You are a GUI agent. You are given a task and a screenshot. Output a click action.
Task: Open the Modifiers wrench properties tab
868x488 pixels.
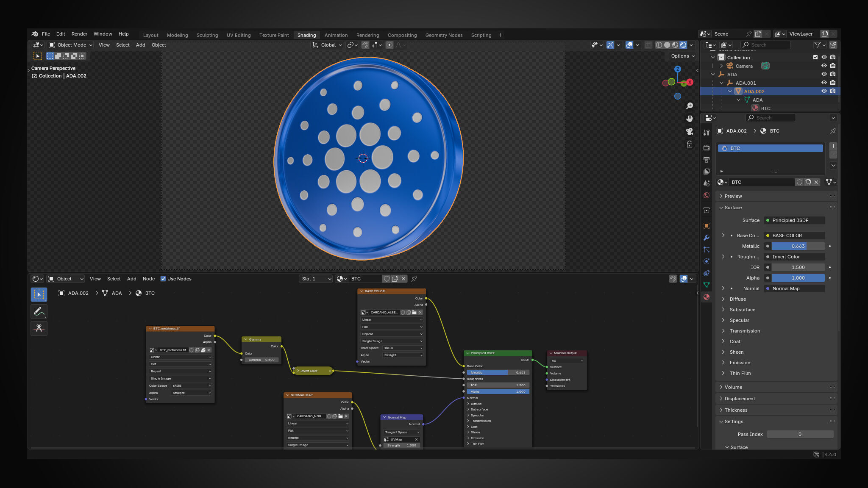pos(707,238)
